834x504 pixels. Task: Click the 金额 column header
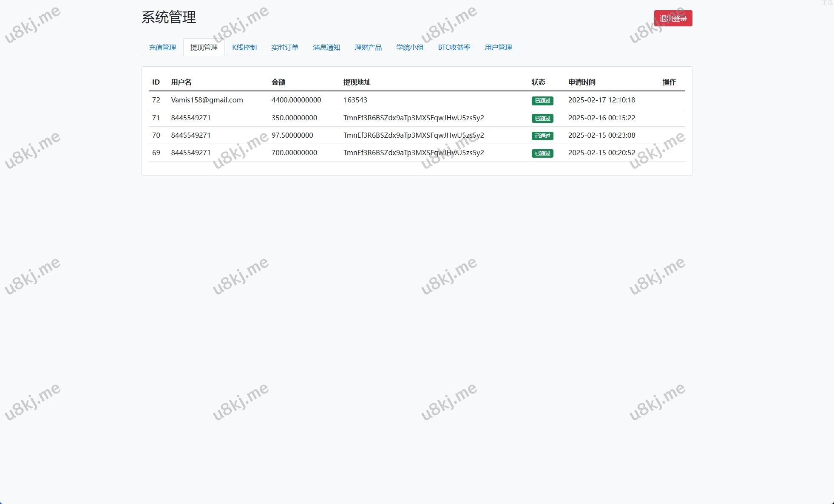pos(278,82)
